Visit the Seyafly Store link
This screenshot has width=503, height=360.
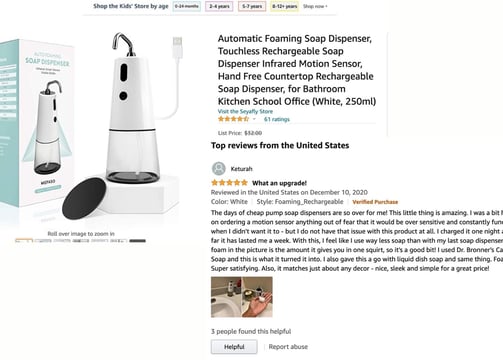tap(245, 111)
